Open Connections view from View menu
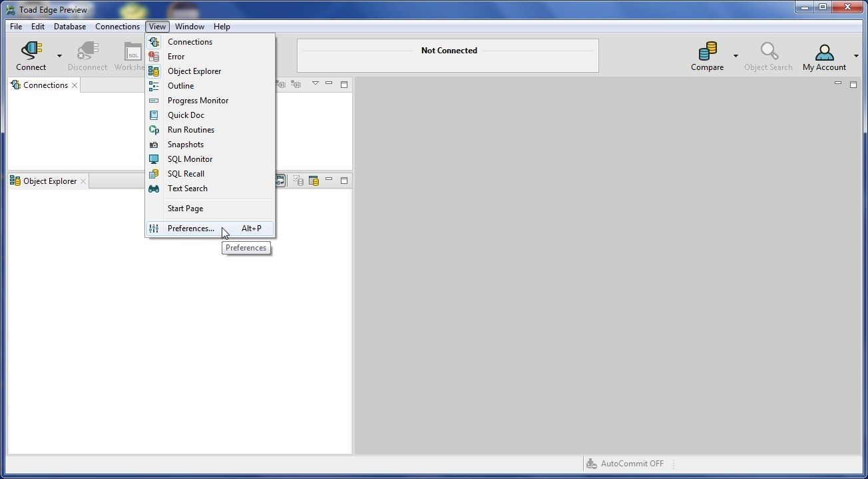Viewport: 868px width, 479px height. (210, 42)
